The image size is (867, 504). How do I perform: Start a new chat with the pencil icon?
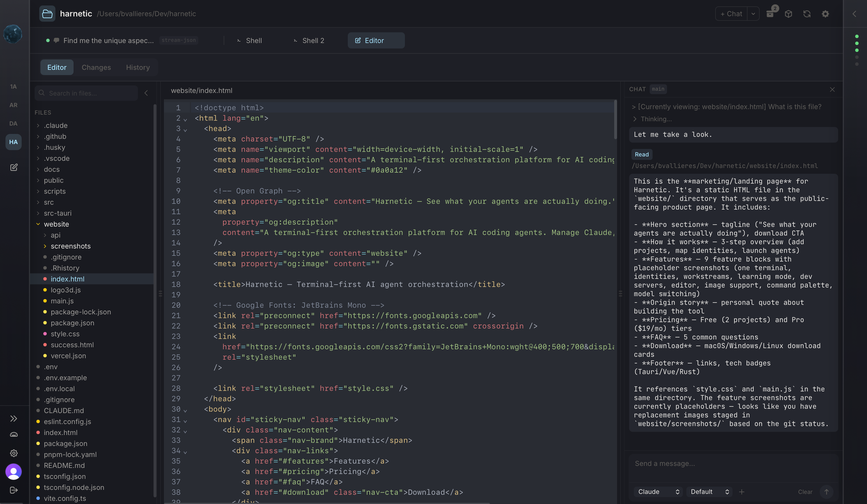click(14, 167)
